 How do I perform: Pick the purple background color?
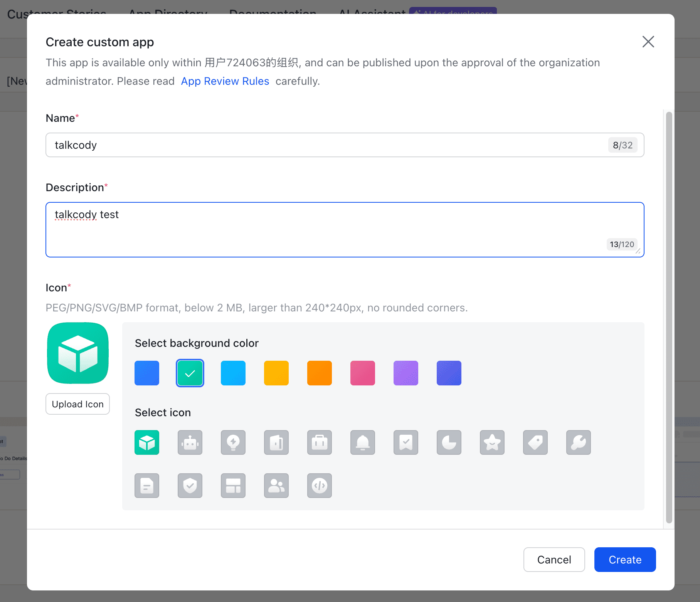click(406, 373)
